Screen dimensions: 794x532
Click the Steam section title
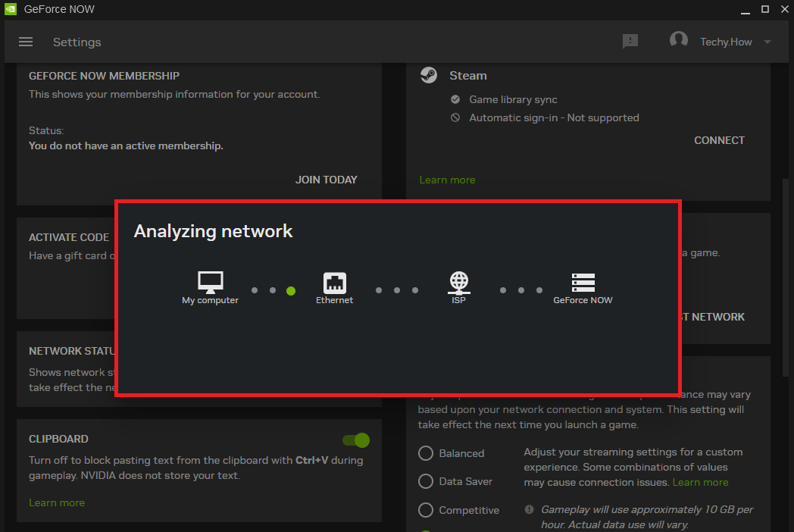click(x=468, y=76)
